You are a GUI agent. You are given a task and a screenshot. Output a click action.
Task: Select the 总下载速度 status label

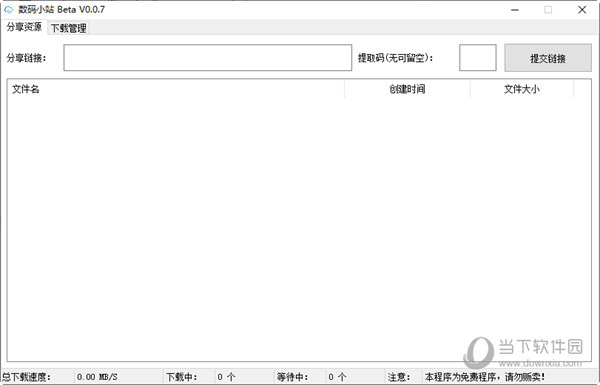tap(26, 377)
